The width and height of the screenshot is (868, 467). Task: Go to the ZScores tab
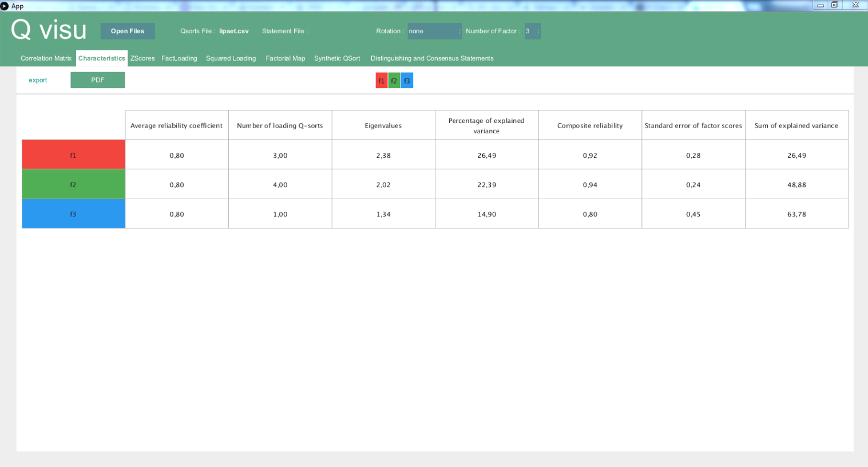pyautogui.click(x=142, y=58)
